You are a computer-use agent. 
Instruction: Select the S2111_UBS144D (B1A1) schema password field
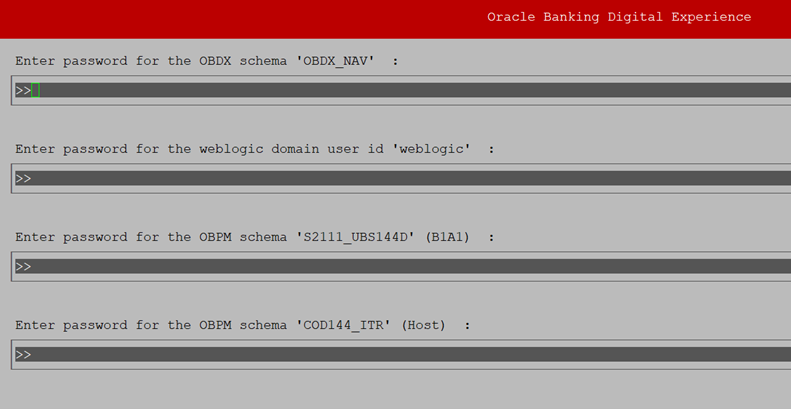403,266
